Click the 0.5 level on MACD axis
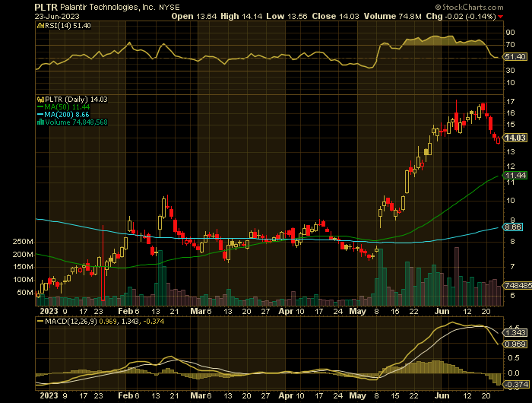 click(x=514, y=358)
